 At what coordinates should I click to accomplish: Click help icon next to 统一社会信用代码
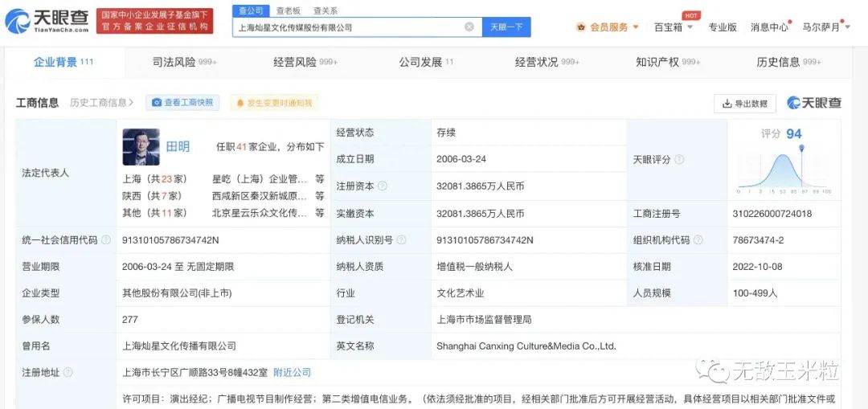106,239
